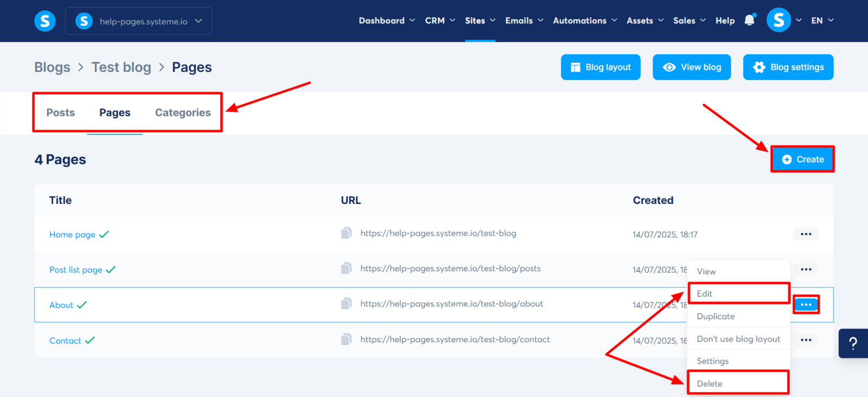
Task: Click the test-blog/contact URL text
Action: [x=455, y=340]
